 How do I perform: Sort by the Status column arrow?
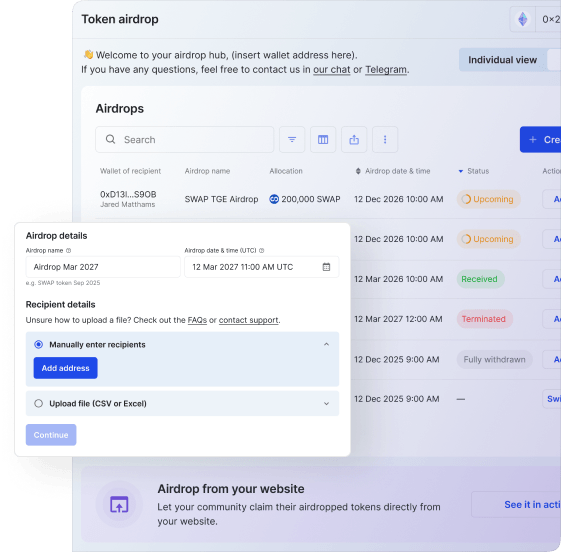click(461, 171)
